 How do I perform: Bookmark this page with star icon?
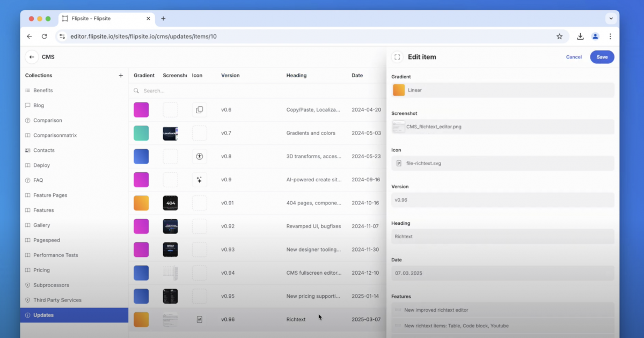pos(559,36)
